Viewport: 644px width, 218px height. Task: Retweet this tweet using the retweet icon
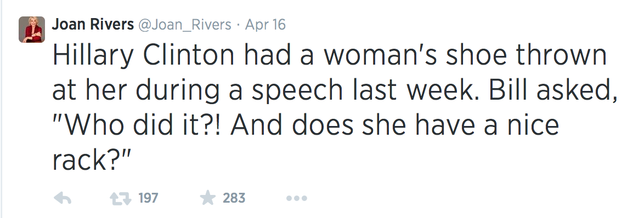tap(120, 199)
